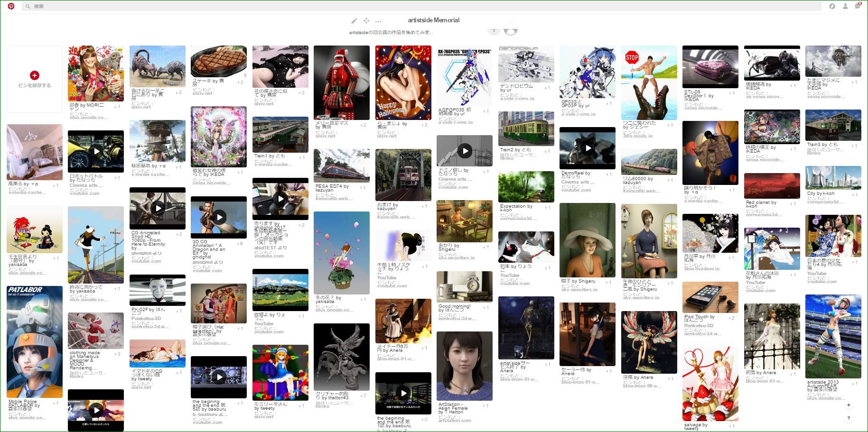
Task: Play the beginning and the end 第1話 video
Action: click(x=404, y=393)
